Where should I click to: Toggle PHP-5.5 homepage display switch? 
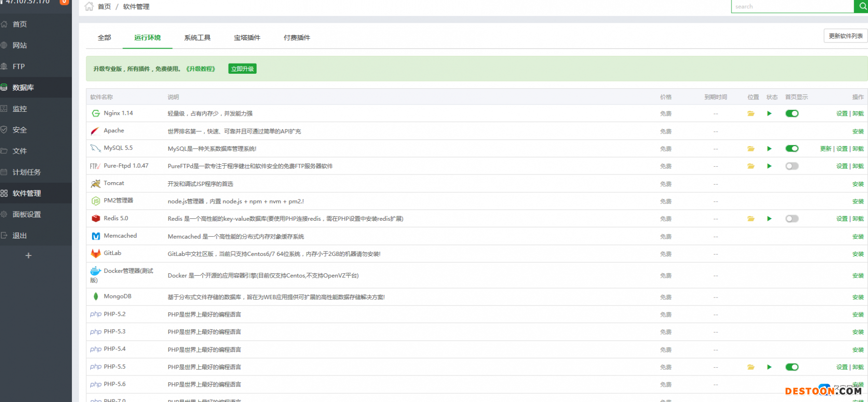point(792,367)
